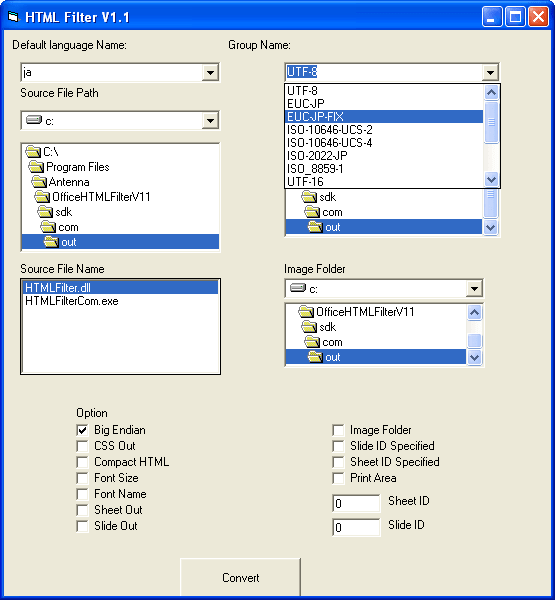Click the Convert button

[240, 577]
